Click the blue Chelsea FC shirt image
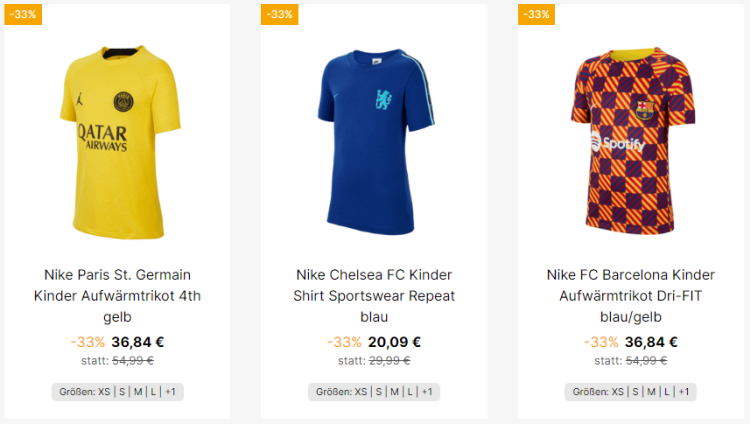 tap(374, 140)
